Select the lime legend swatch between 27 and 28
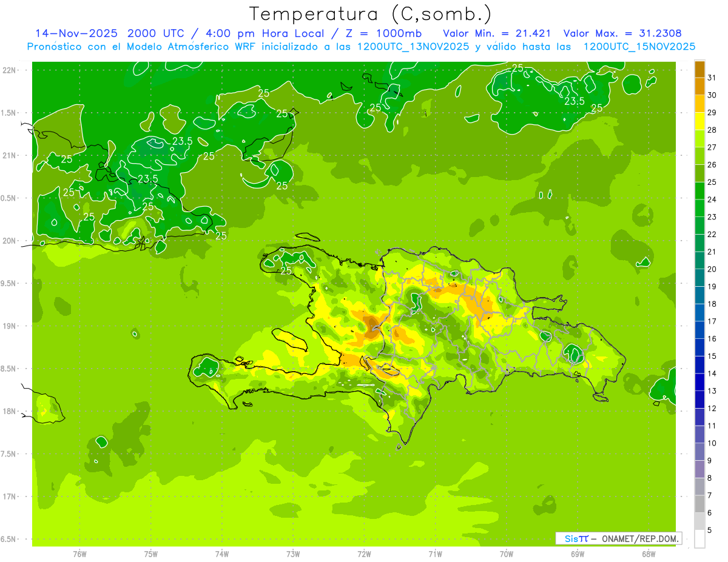The width and height of the screenshot is (728, 562). click(699, 139)
